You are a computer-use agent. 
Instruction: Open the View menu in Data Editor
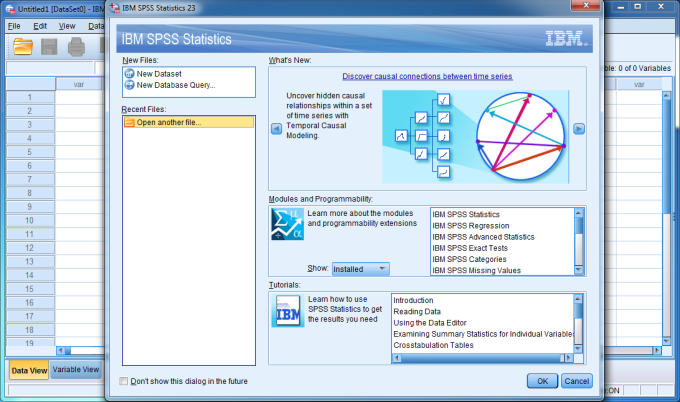coord(67,26)
